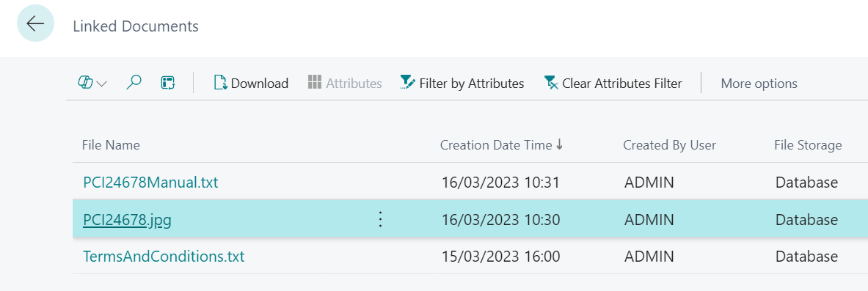Click the search magnifier icon
Image resolution: width=868 pixels, height=291 pixels.
(134, 83)
